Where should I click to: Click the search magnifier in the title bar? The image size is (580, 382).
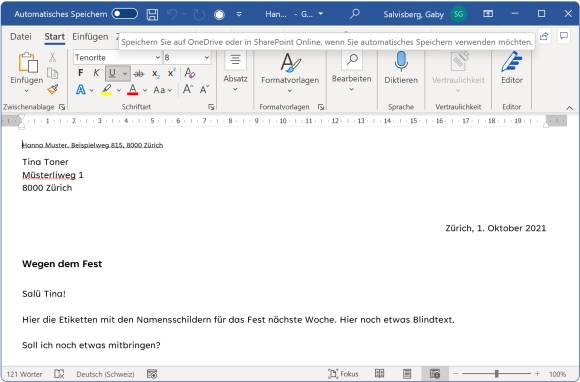pyautogui.click(x=355, y=14)
